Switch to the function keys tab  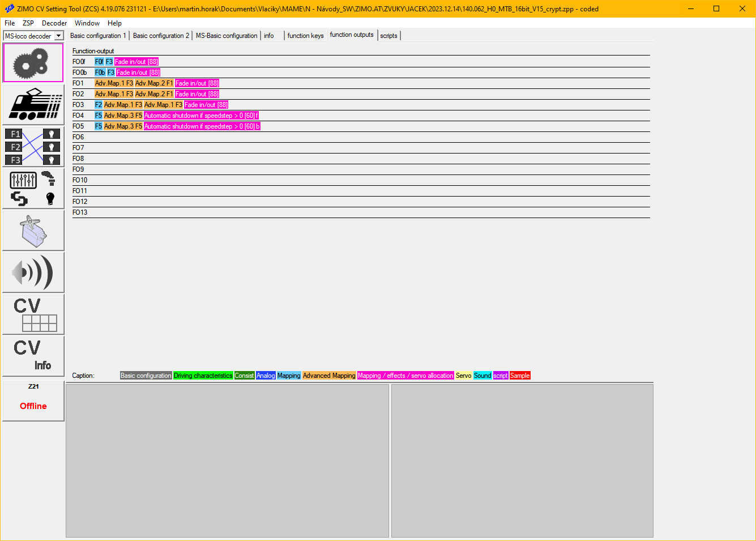tap(305, 36)
